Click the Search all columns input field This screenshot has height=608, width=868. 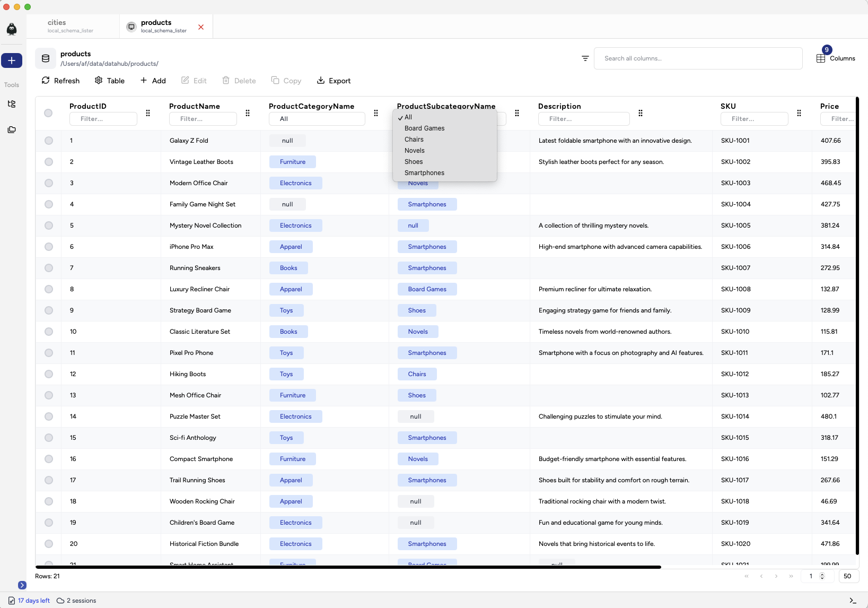point(698,58)
